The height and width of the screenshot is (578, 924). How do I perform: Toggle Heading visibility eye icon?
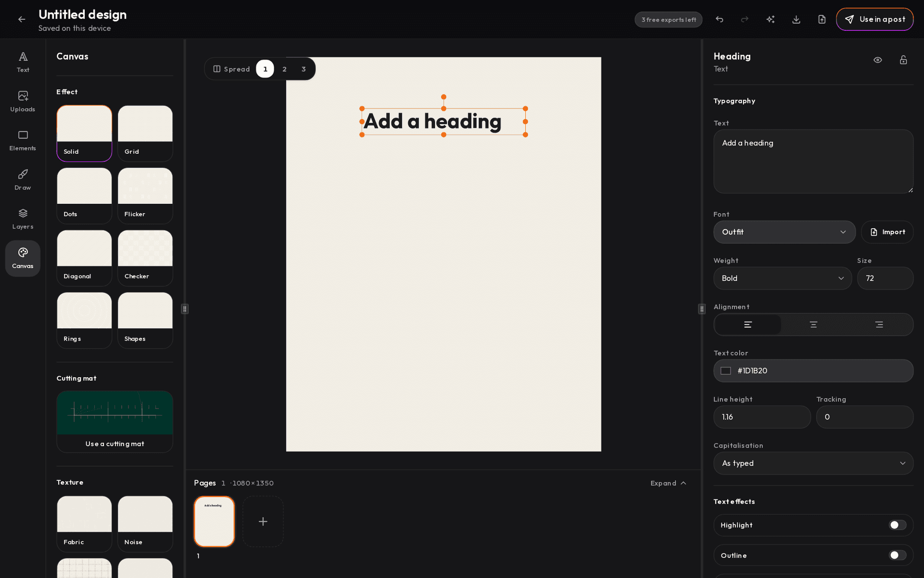point(878,60)
